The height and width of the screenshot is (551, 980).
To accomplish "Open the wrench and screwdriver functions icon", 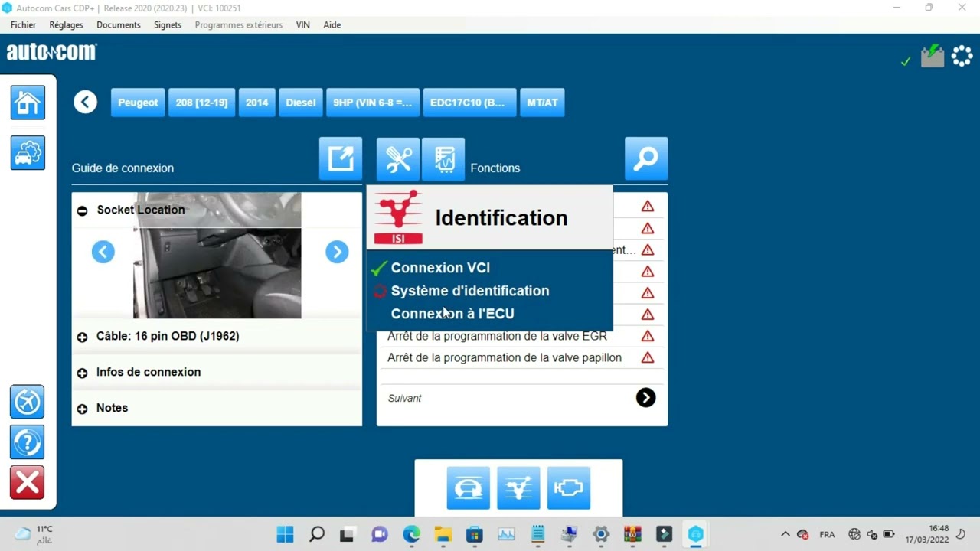I will point(398,159).
